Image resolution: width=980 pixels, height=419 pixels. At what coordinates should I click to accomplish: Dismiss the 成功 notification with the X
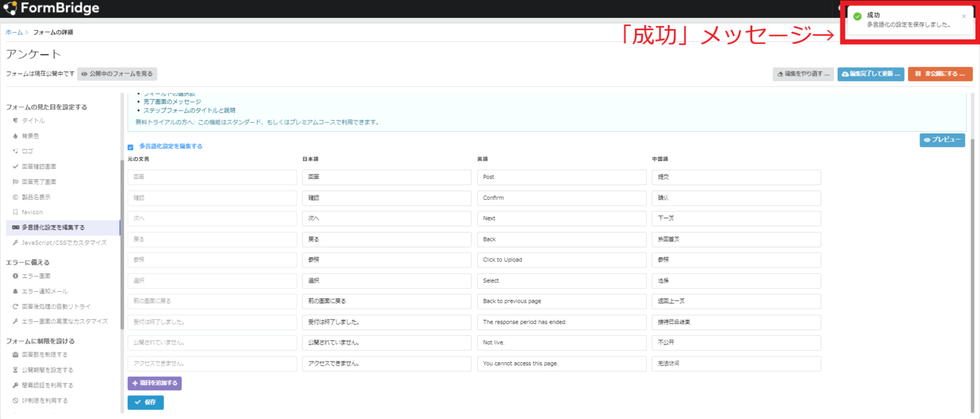pos(963,17)
